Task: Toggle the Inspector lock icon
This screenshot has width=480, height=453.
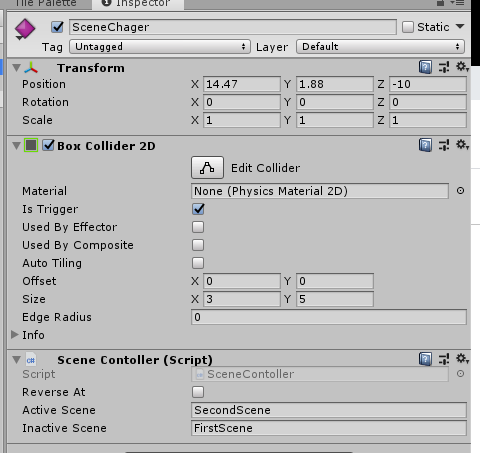Action: pyautogui.click(x=440, y=3)
